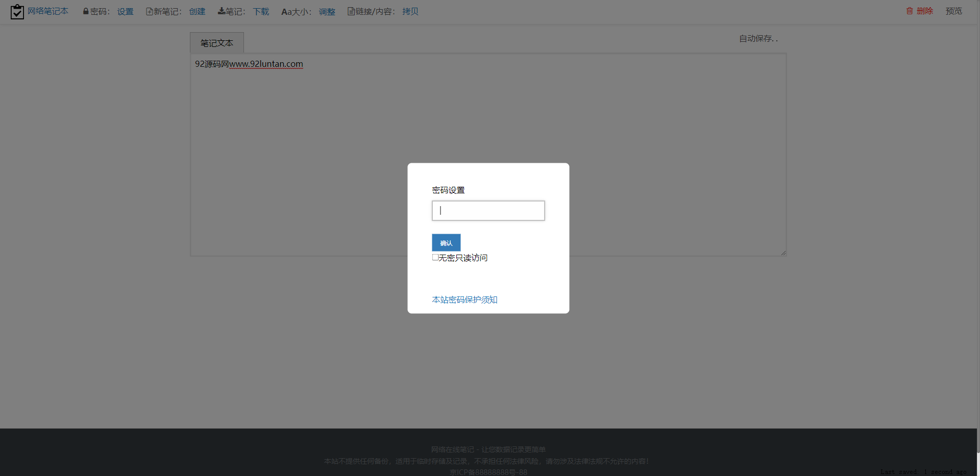The height and width of the screenshot is (476, 980).
Task: Click the download icon beside 笔记
Action: (222, 11)
